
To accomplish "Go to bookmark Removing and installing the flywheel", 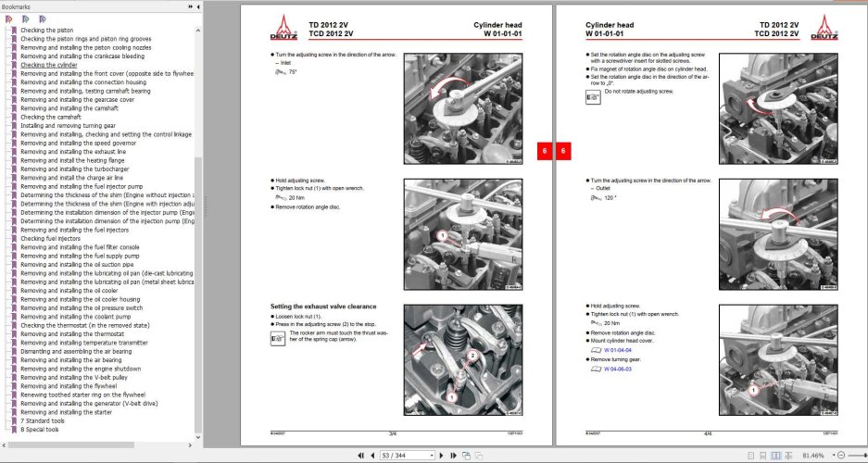I will tap(69, 386).
